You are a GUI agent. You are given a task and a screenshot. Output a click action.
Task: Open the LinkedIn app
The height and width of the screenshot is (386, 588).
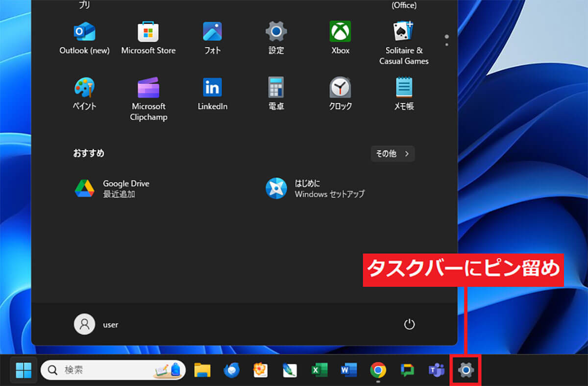[212, 94]
